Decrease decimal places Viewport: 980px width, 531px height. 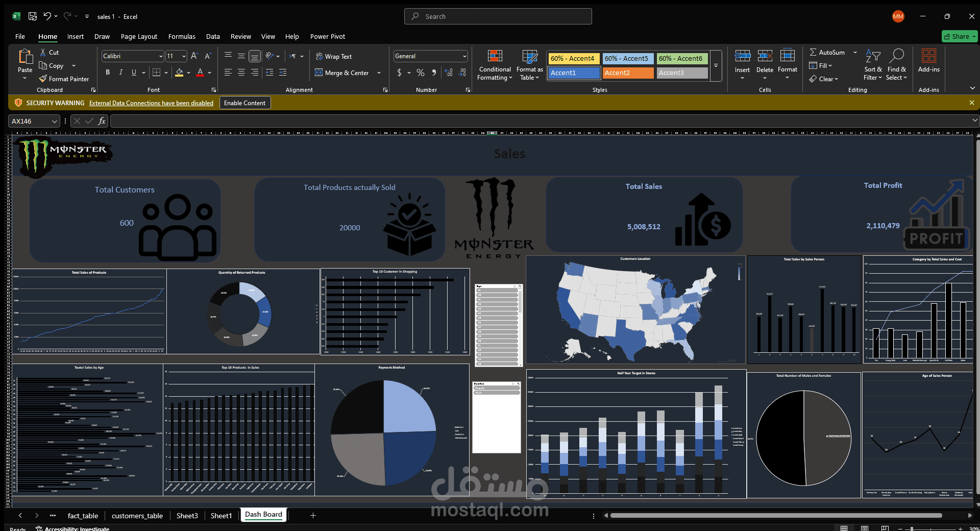point(462,73)
